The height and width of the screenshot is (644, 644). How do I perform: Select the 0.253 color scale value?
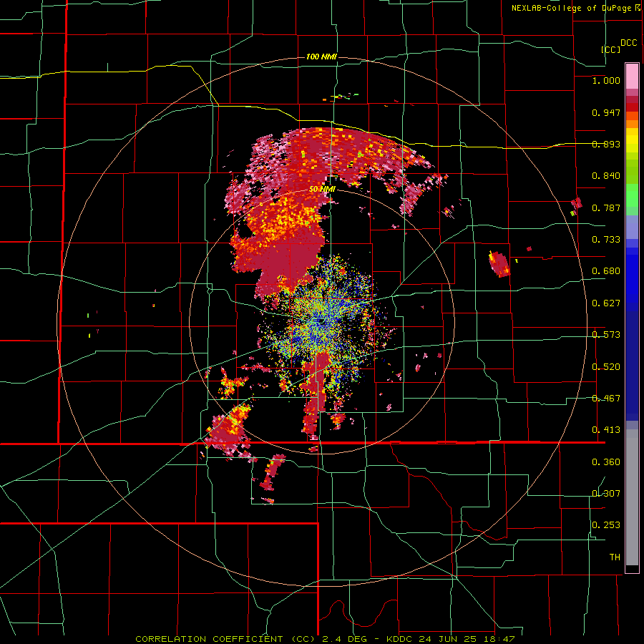[x=606, y=525]
